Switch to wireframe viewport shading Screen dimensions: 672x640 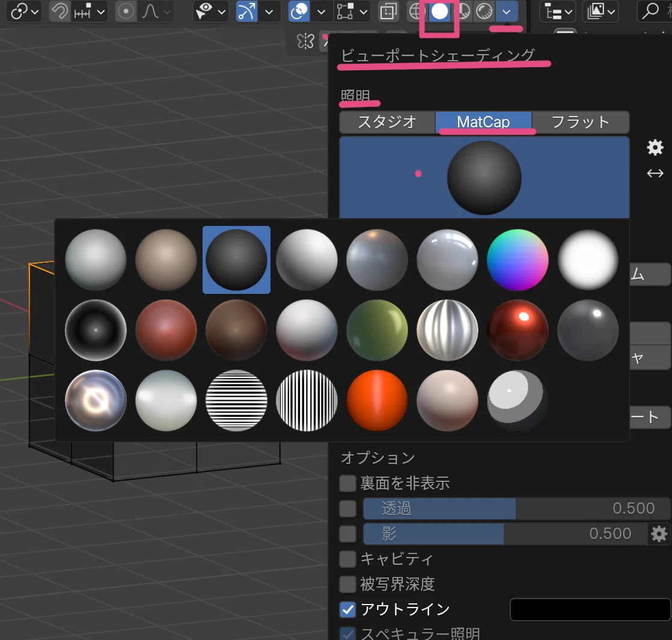point(415,11)
